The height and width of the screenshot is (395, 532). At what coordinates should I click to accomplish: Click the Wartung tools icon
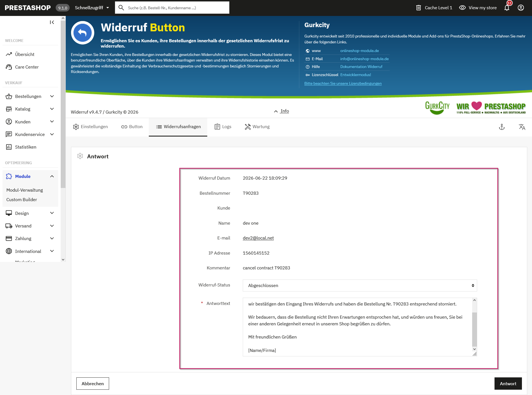tap(248, 127)
